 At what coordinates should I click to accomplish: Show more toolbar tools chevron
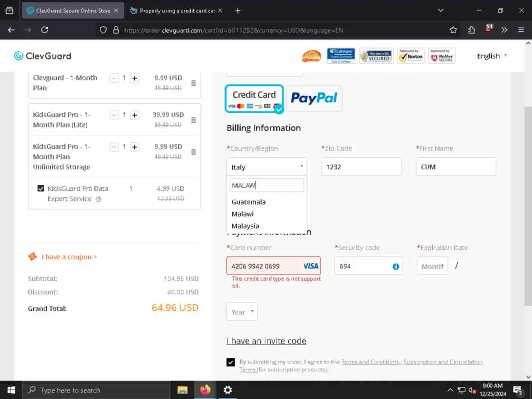tap(504, 30)
